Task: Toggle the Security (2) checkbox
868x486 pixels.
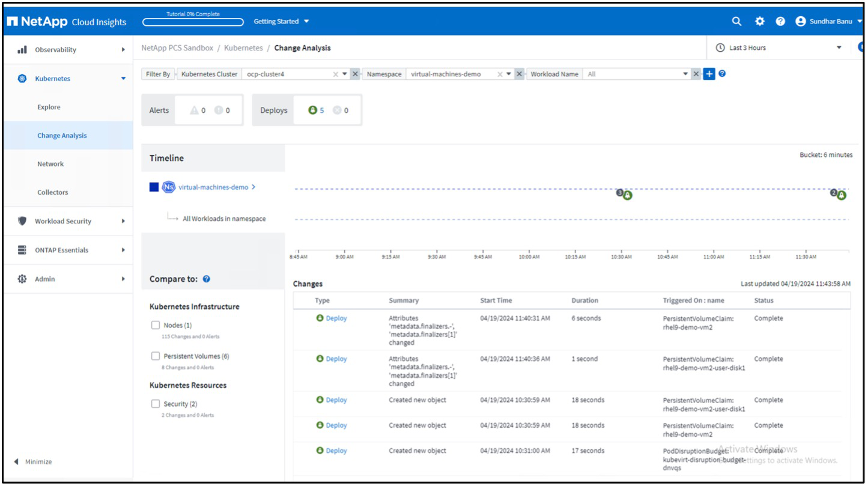Action: coord(156,404)
